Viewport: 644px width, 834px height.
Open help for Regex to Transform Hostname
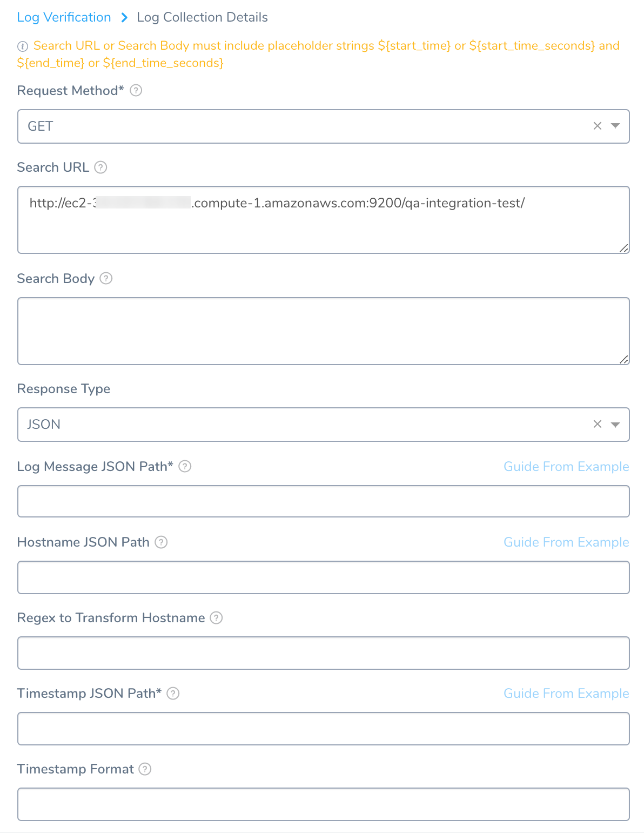pos(216,617)
